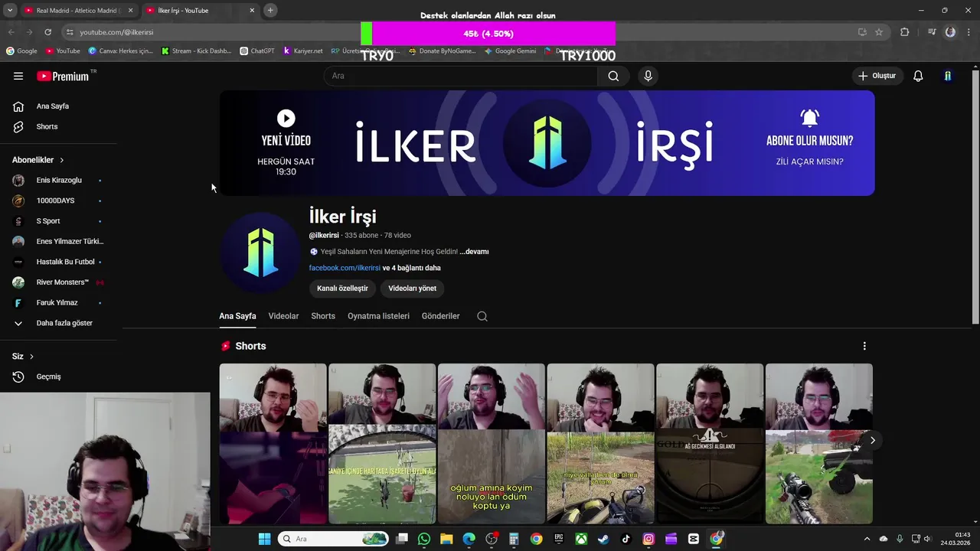
Task: Click the Windows taskbar search box
Action: pyautogui.click(x=333, y=539)
